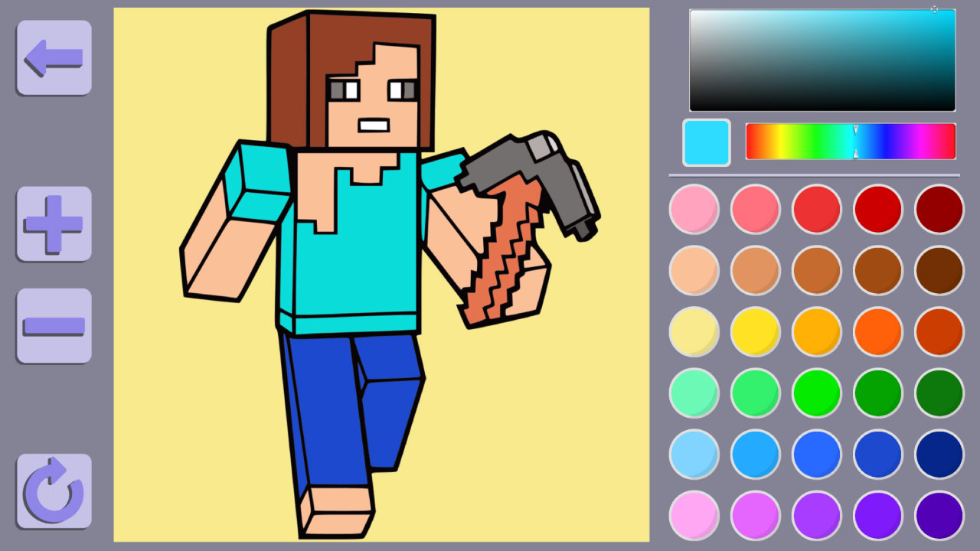
Task: Click the rainbow hue slider bar
Action: 850,142
